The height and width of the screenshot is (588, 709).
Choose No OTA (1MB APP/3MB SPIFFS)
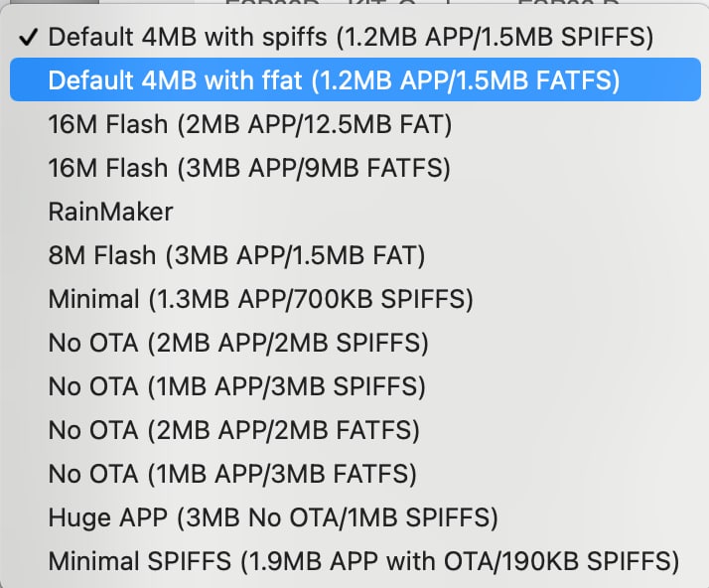pyautogui.click(x=236, y=386)
